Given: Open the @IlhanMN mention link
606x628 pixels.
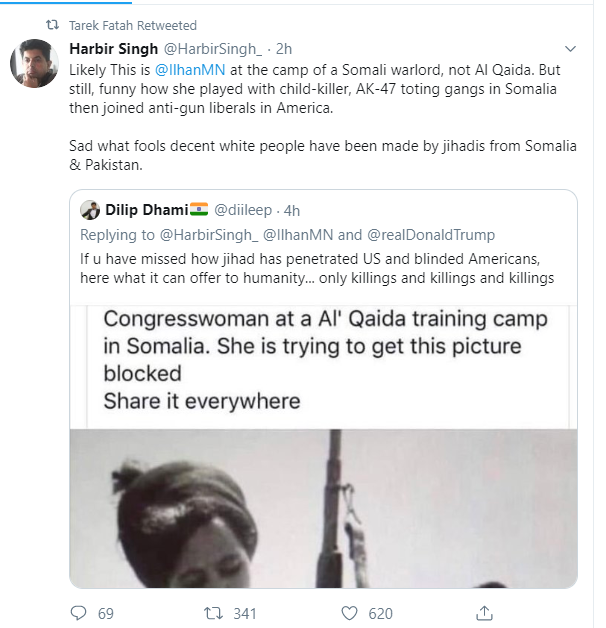Looking at the screenshot, I should pos(188,72).
